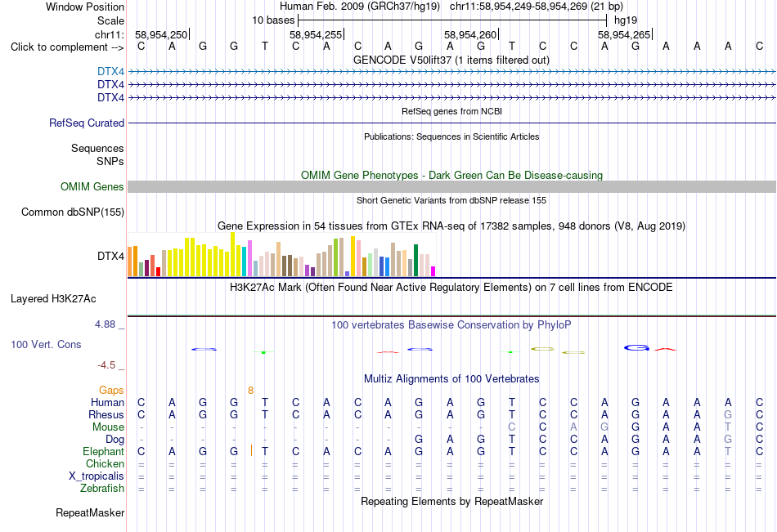Click '100 vertebrates Basewise Conservation by PhyloP' title
Image resolution: width=777 pixels, height=532 pixels.
pos(451,325)
